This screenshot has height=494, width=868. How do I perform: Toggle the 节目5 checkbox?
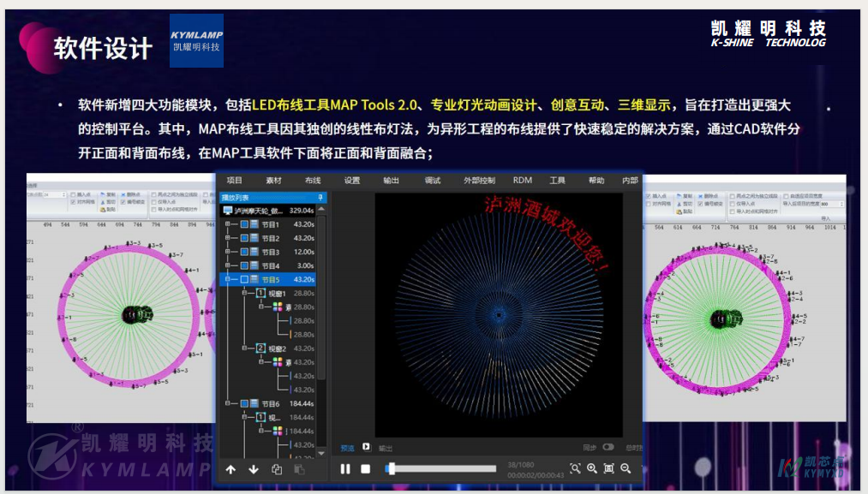pos(244,280)
